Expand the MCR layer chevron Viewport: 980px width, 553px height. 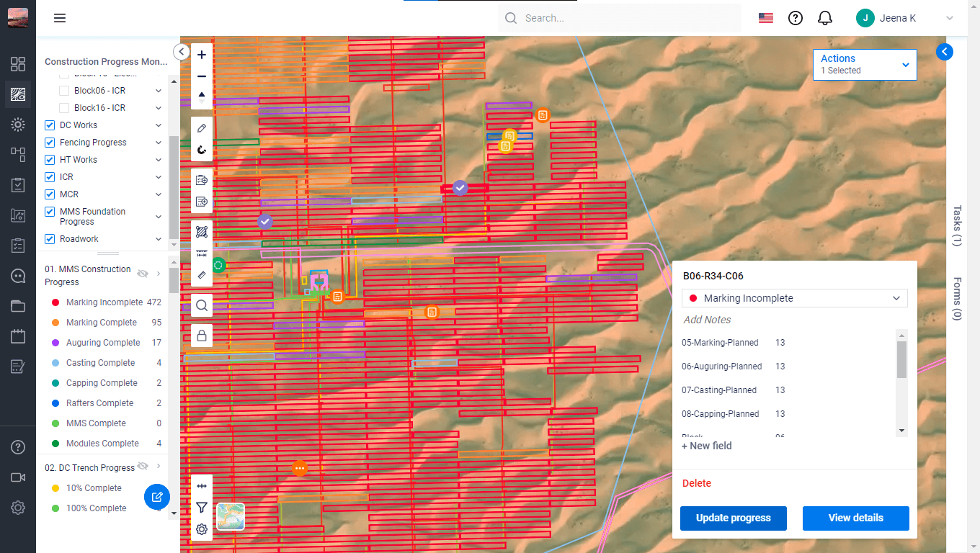(x=159, y=194)
